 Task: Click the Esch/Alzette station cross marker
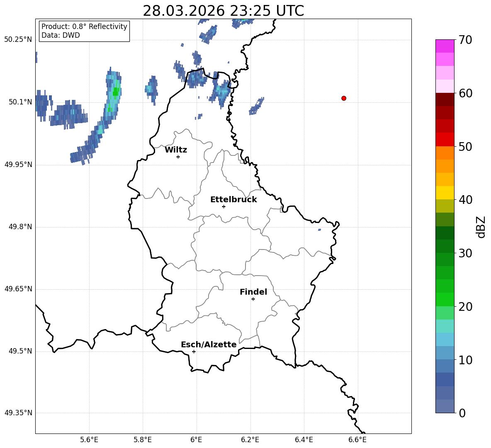click(194, 351)
